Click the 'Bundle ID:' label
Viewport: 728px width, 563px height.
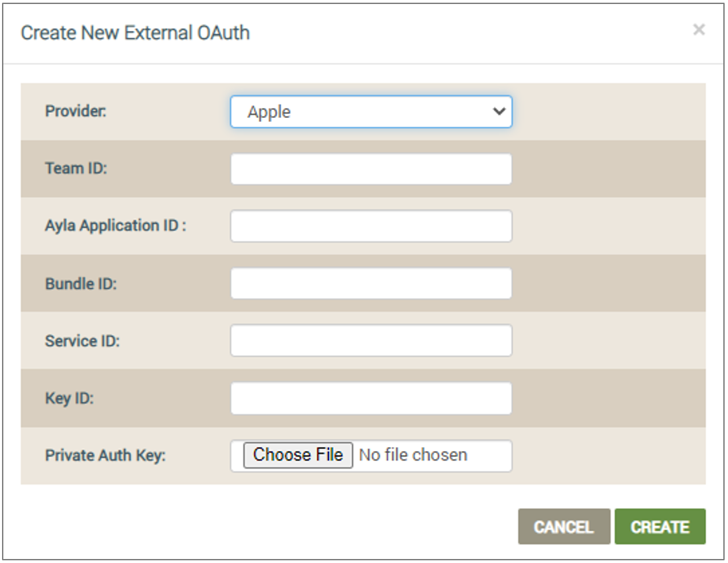click(80, 284)
